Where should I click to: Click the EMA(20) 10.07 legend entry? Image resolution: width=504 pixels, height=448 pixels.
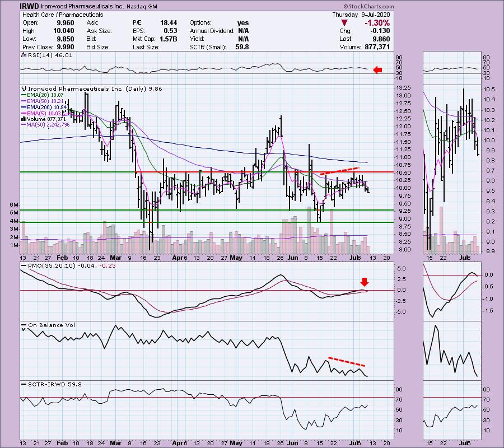tap(45, 95)
